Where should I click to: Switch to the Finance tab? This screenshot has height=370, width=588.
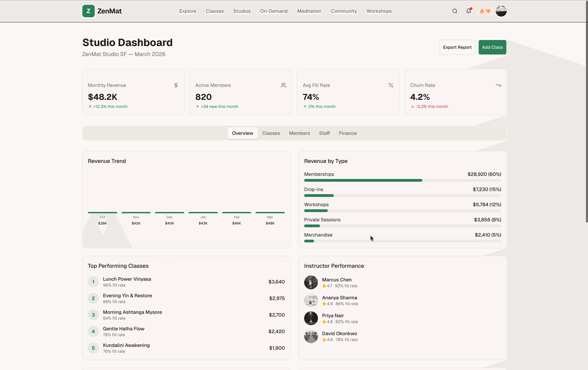point(348,133)
